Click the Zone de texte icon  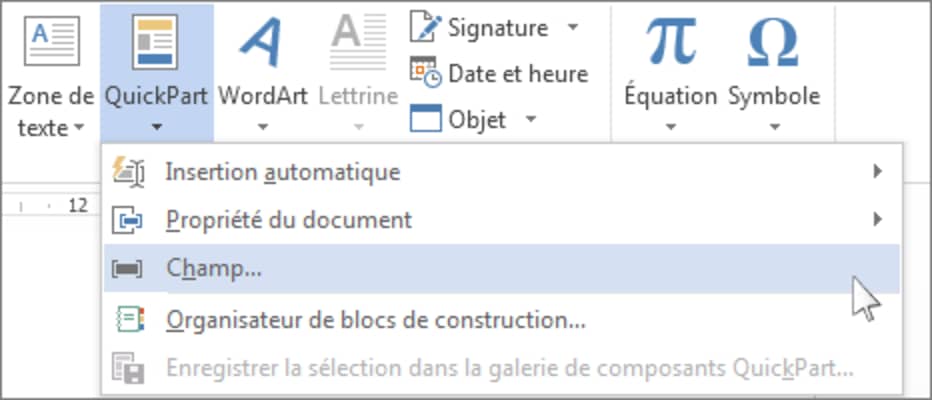(x=51, y=41)
